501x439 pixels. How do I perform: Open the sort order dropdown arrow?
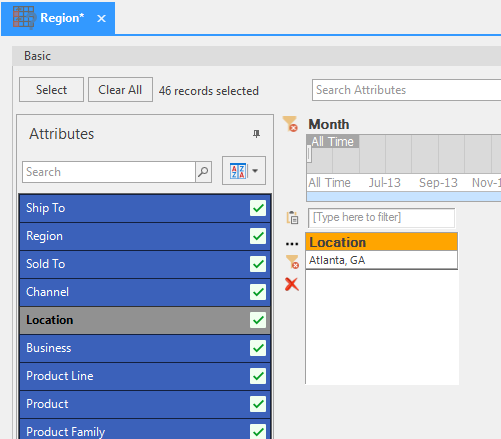pos(255,171)
